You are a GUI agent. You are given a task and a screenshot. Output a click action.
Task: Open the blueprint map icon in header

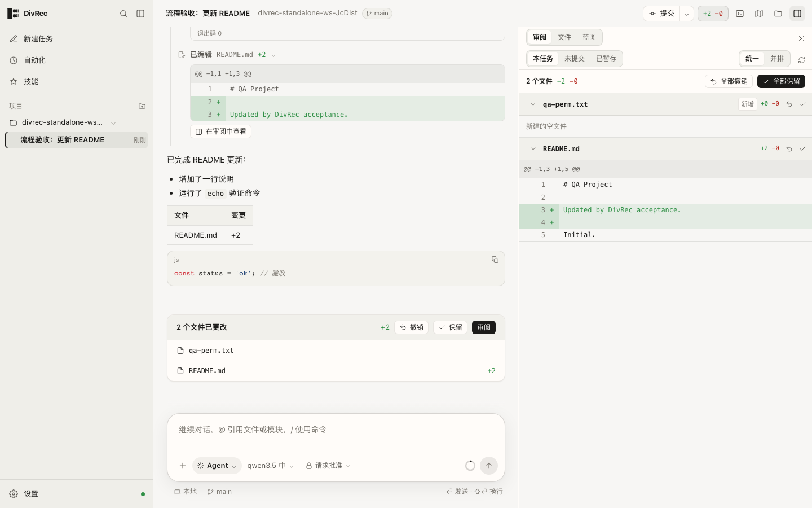point(759,14)
